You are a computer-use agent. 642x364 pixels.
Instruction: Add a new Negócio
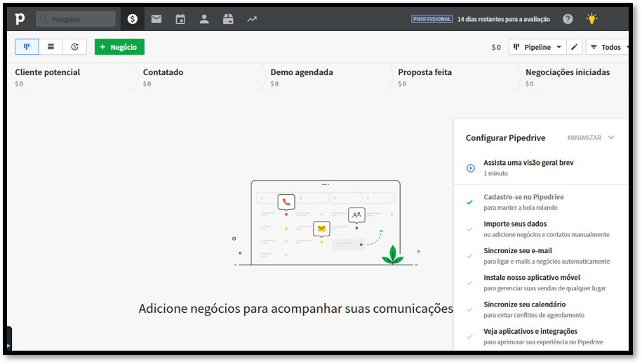[119, 47]
